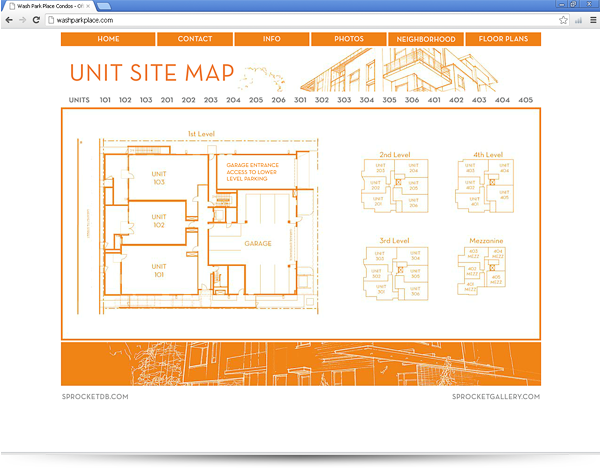Open the NEIGHBORHOOD page
Image resolution: width=600 pixels, height=468 pixels.
coord(426,39)
